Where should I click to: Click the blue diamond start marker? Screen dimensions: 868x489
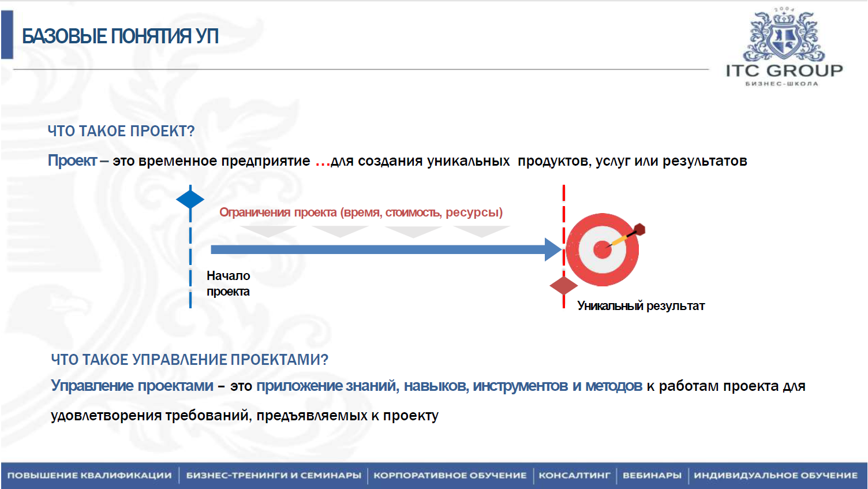pyautogui.click(x=190, y=200)
